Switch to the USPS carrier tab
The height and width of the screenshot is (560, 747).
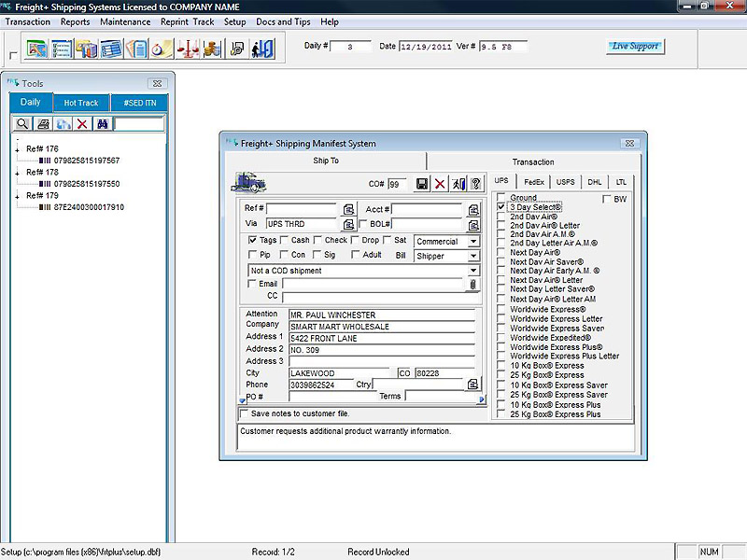click(566, 182)
